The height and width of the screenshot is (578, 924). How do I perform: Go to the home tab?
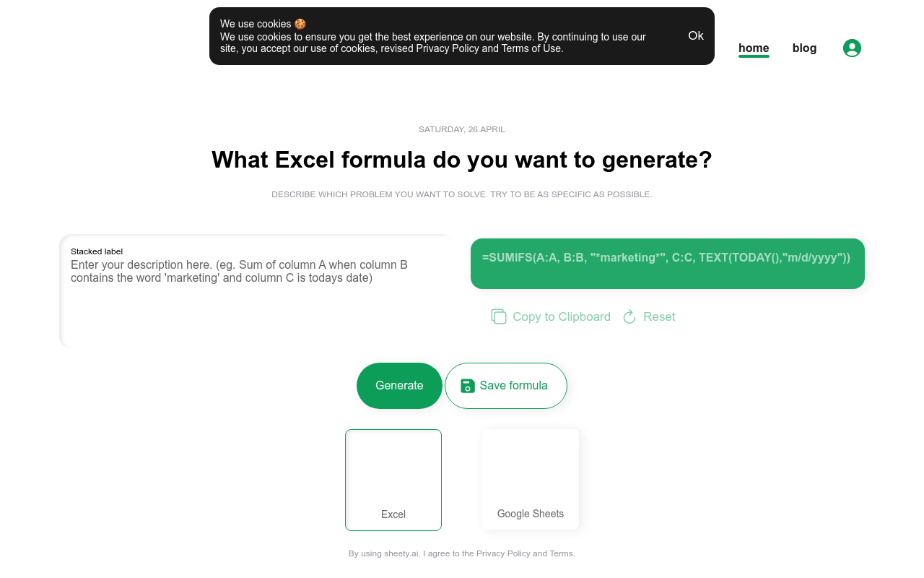[x=754, y=48]
